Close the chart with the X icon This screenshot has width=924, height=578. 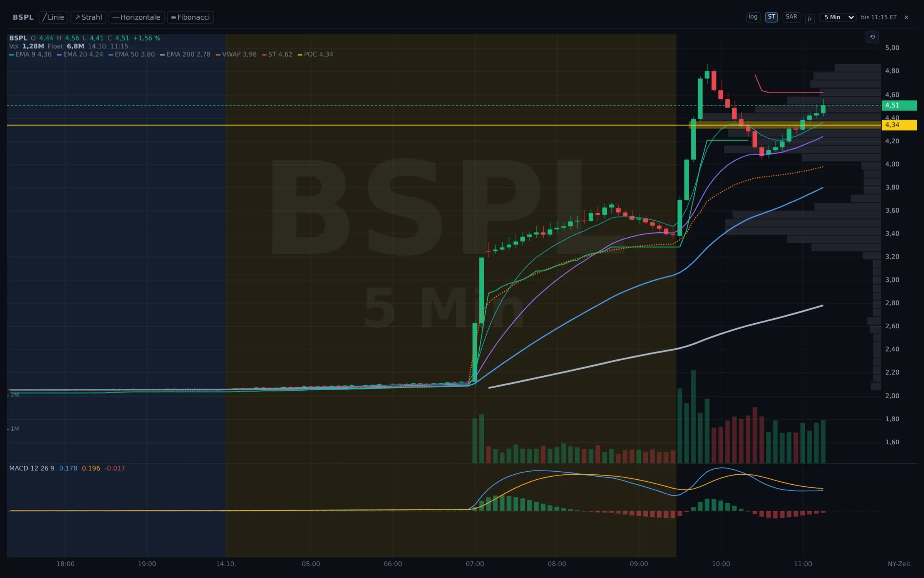(906, 17)
